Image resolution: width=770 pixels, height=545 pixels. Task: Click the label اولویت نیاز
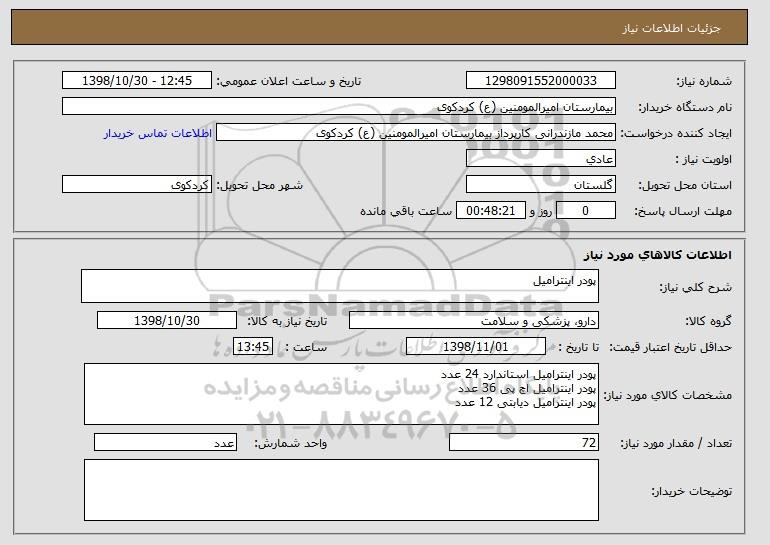[704, 160]
